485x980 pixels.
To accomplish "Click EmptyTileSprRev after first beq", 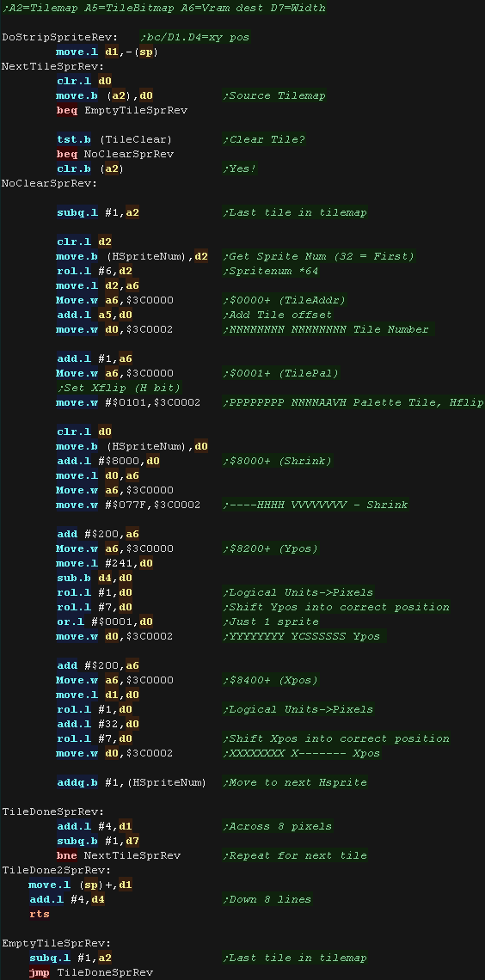I will click(135, 110).
